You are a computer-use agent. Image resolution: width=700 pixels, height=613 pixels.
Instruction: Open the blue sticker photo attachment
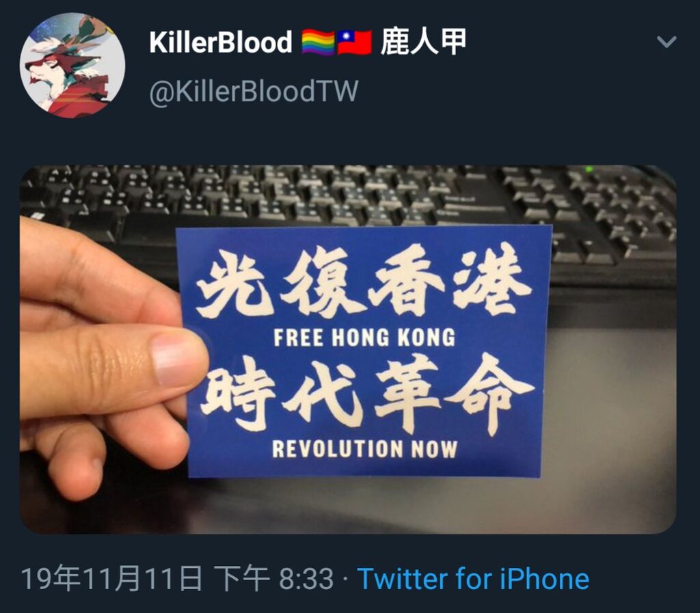point(348,349)
